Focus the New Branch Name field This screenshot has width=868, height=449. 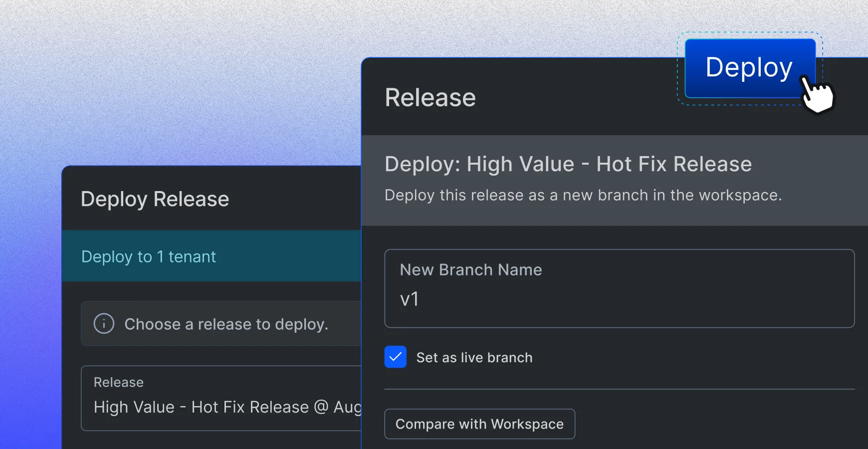click(x=619, y=288)
